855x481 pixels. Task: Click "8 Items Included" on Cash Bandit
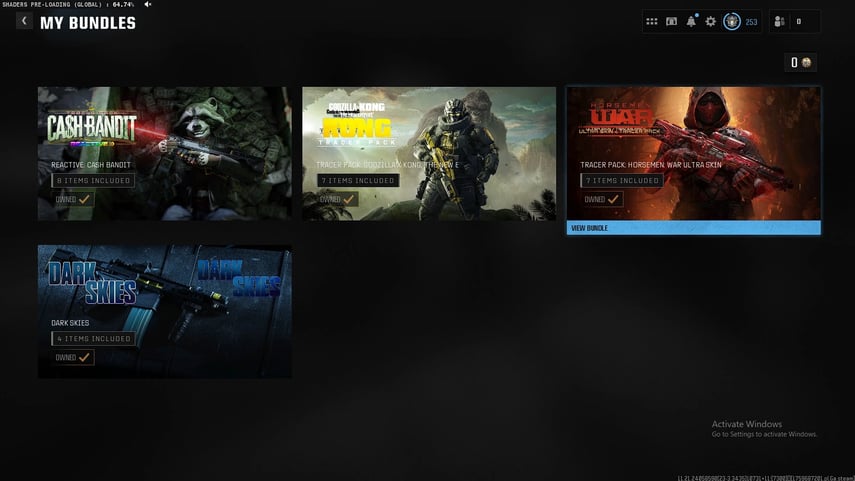click(93, 181)
